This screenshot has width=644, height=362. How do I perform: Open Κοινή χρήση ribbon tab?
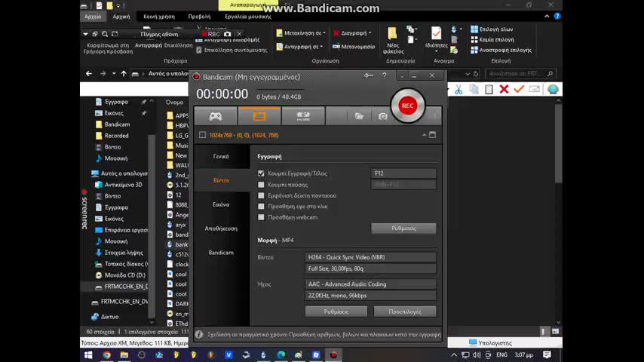[159, 17]
